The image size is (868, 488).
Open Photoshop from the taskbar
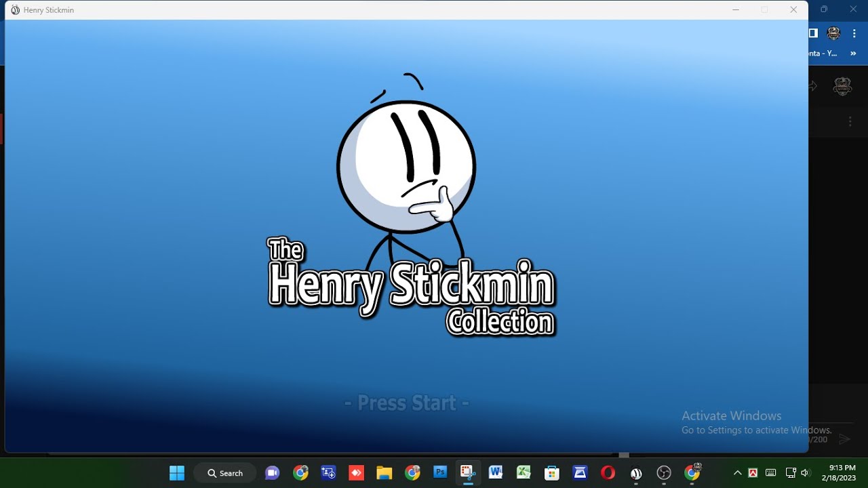coord(440,472)
